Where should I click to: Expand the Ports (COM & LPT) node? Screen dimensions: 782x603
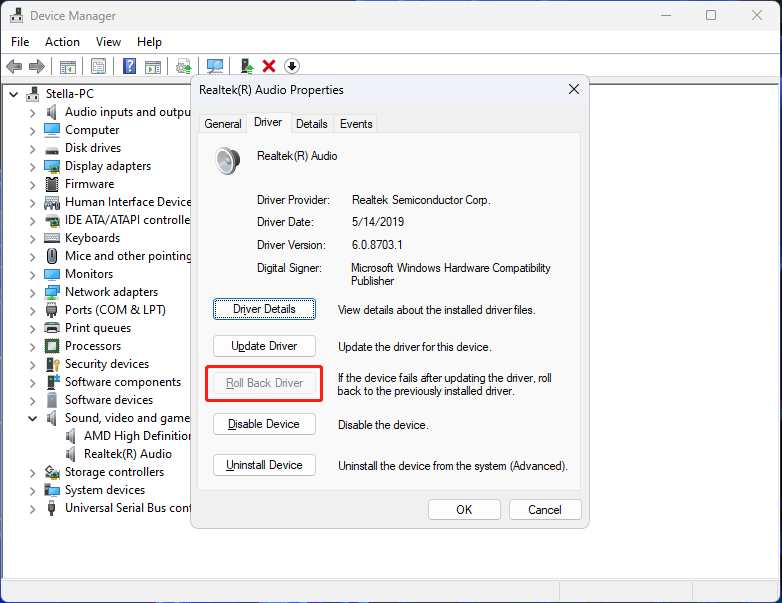point(32,311)
